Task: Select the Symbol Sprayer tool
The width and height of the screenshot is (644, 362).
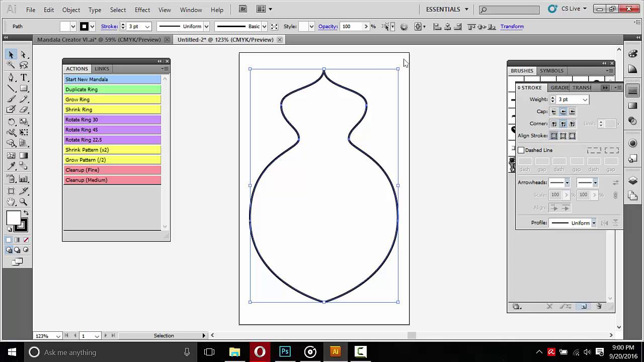Action: [11, 178]
